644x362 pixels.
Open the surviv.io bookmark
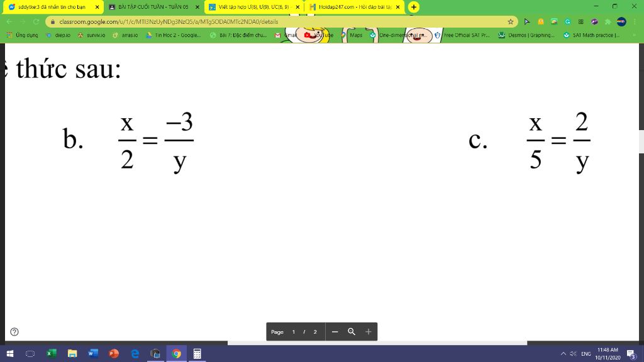click(91, 35)
